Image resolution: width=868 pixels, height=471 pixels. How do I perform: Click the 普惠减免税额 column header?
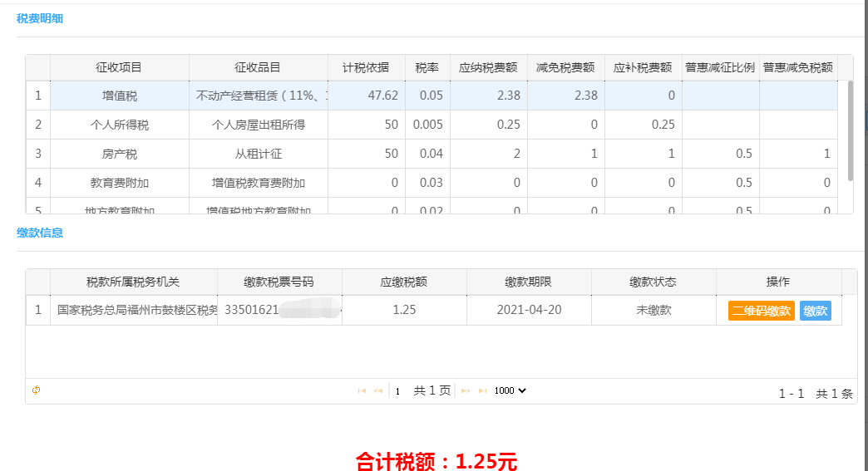coord(798,67)
